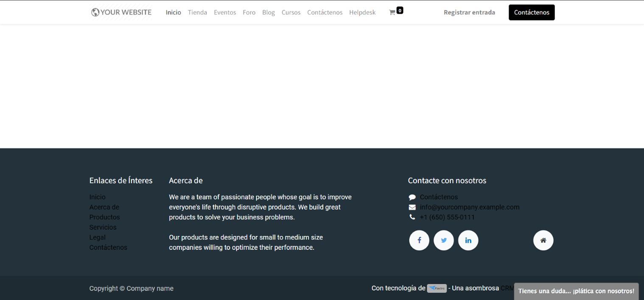Click Legal in Enlaces de Ínteres
Image resolution: width=644 pixels, height=300 pixels.
[x=97, y=238]
